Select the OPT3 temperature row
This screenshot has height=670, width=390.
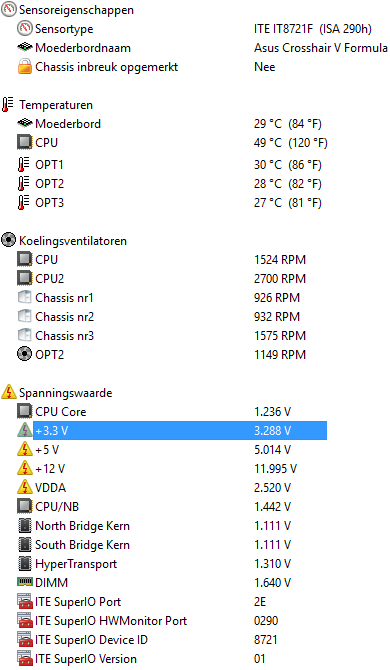pyautogui.click(x=170, y=203)
